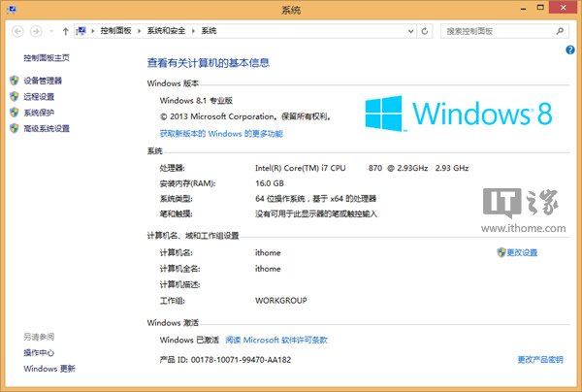Expand breadcrumb arrow after 控制面板
The width and height of the screenshot is (582, 392).
[x=139, y=31]
